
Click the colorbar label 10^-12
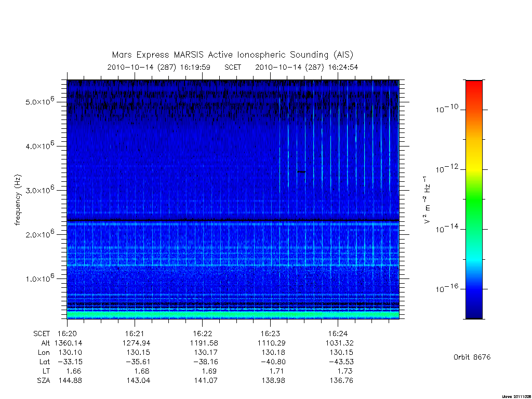point(447,168)
